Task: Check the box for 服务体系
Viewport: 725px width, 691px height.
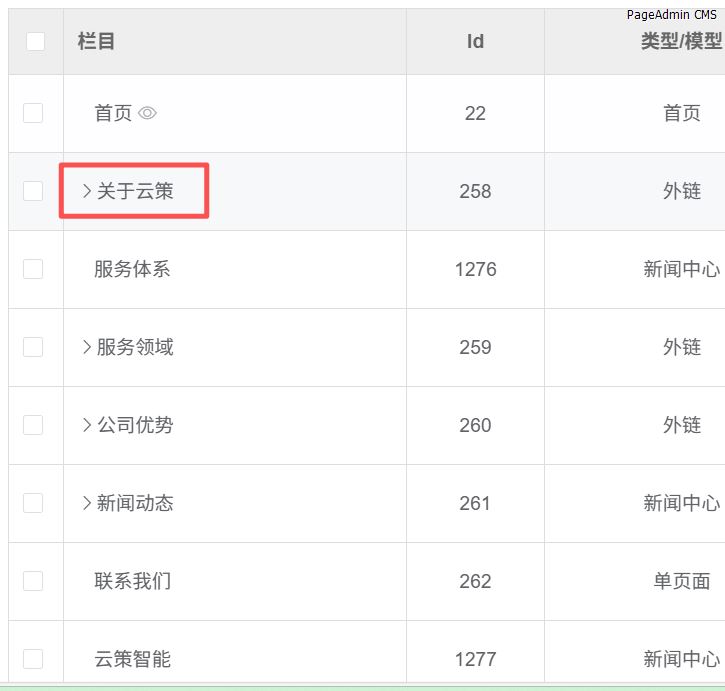Action: coord(33,269)
